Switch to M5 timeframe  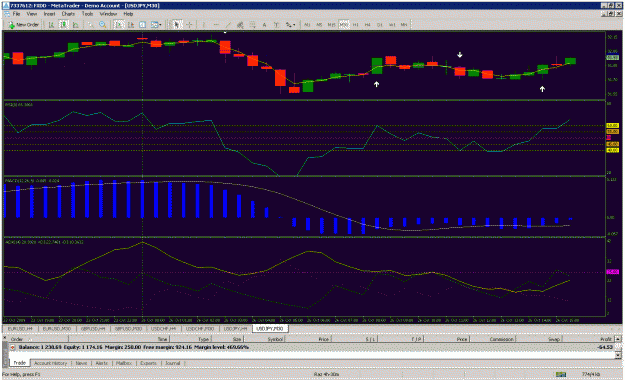tap(319, 25)
